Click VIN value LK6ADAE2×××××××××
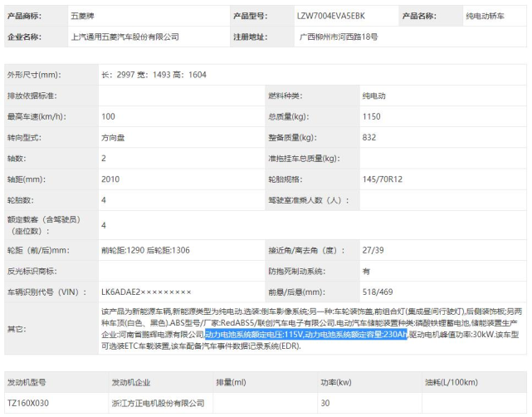The width and height of the screenshot is (532, 417). (x=146, y=292)
